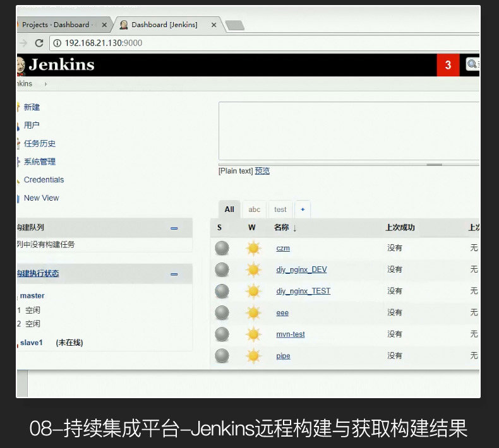The image size is (499, 448).
Task: Switch to the test view tab
Action: 280,209
